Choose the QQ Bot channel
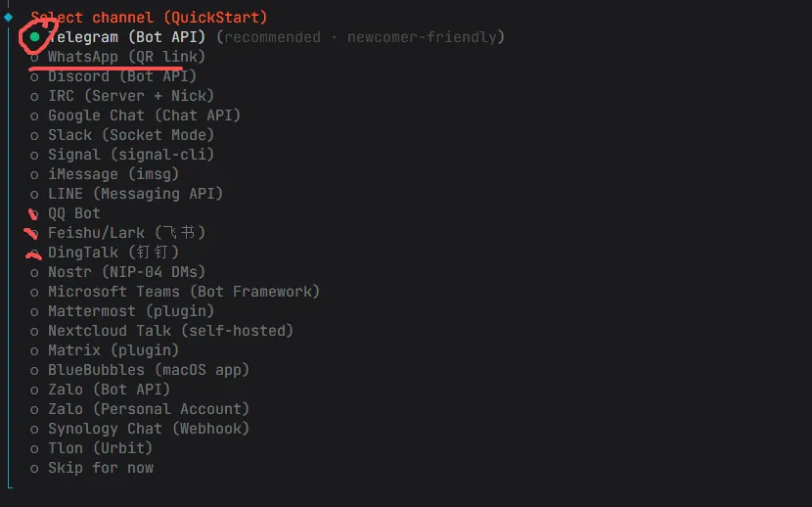 click(74, 213)
